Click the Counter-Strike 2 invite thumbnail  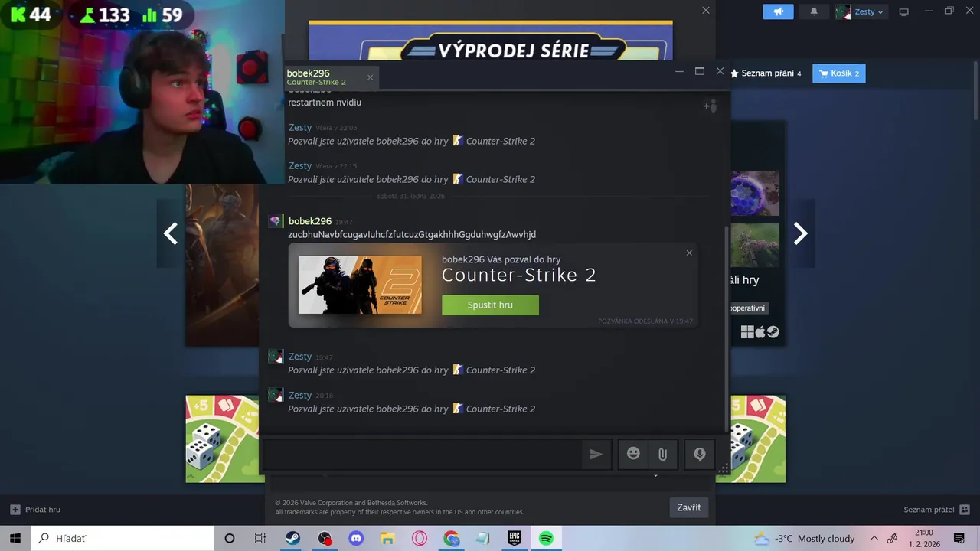coord(360,285)
